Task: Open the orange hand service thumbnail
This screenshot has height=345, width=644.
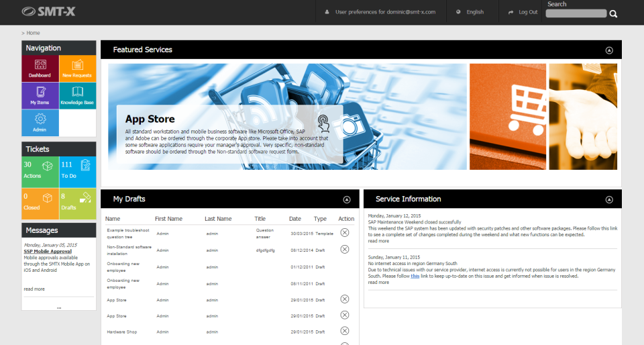Action: point(583,117)
